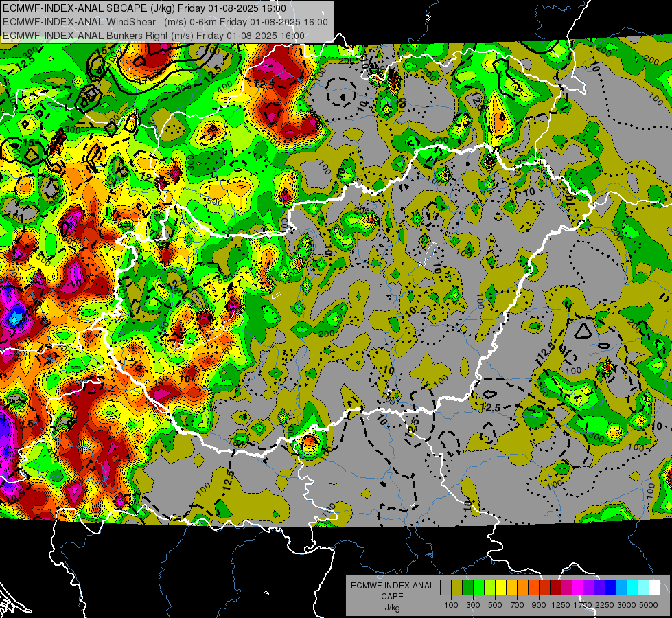Click the olive swatch in the CAPE legend
672x618 pixels.
457,587
